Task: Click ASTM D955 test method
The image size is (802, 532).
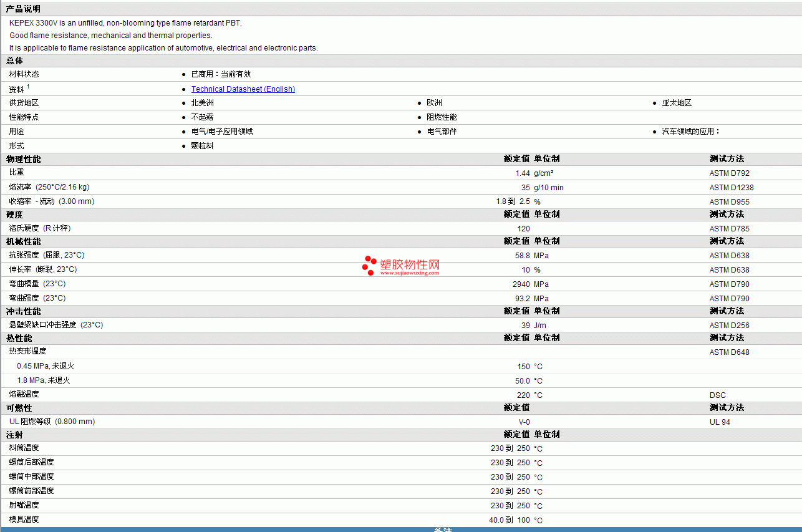Action: (x=730, y=202)
